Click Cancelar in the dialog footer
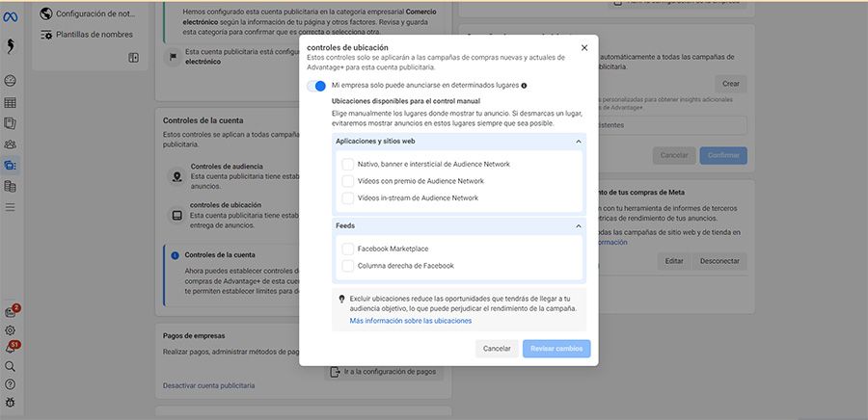This screenshot has height=420, width=868. 497,349
